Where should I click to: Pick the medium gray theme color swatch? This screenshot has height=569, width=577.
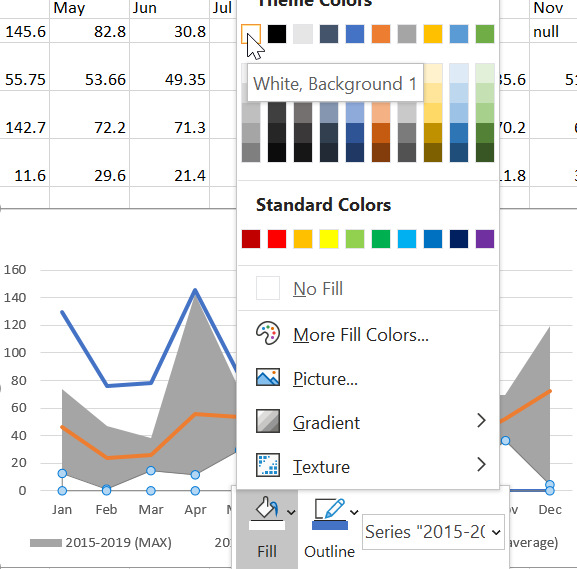[x=407, y=34]
